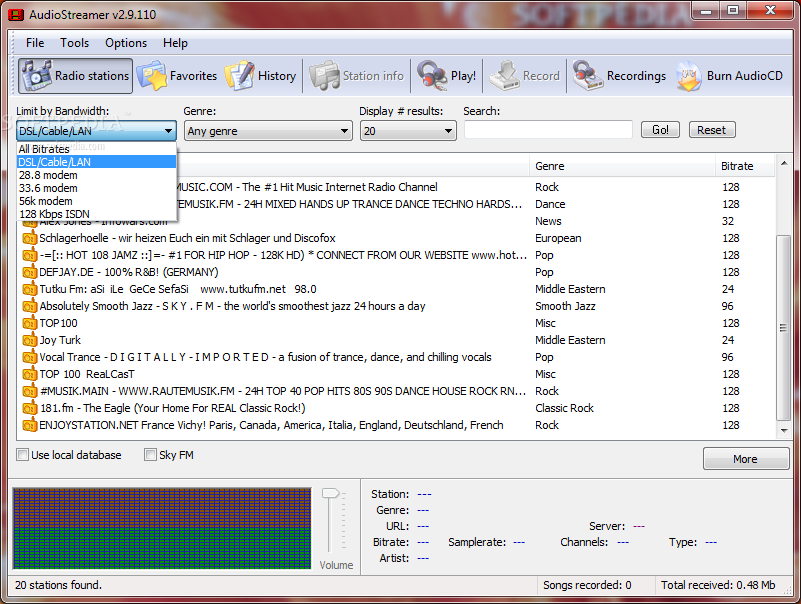The height and width of the screenshot is (604, 801).
Task: Click the Go! search button
Action: coord(660,130)
